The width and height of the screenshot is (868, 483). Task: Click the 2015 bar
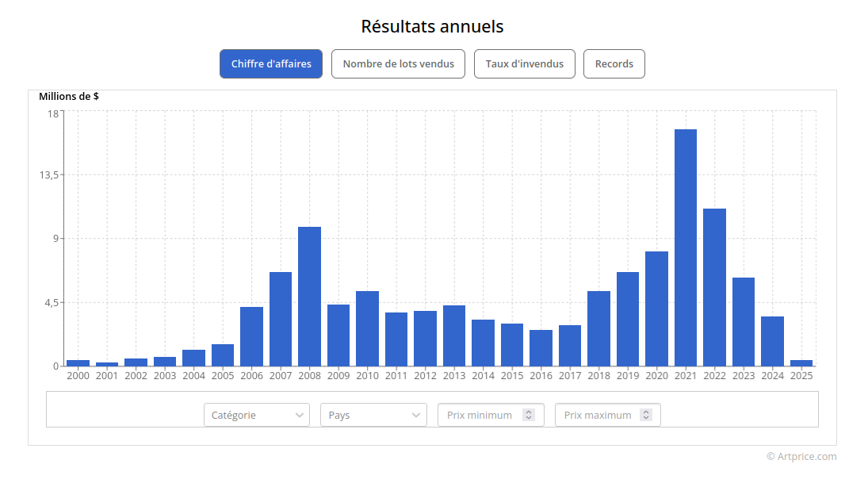[x=512, y=344]
